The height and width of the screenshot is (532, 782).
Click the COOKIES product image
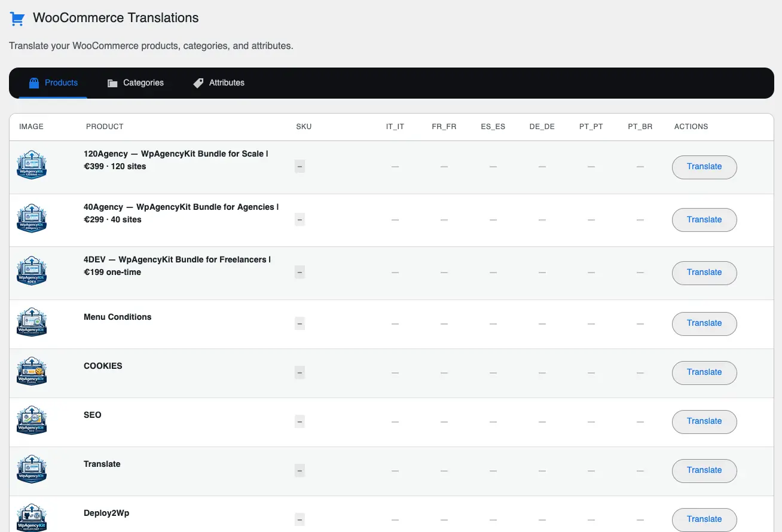click(32, 371)
